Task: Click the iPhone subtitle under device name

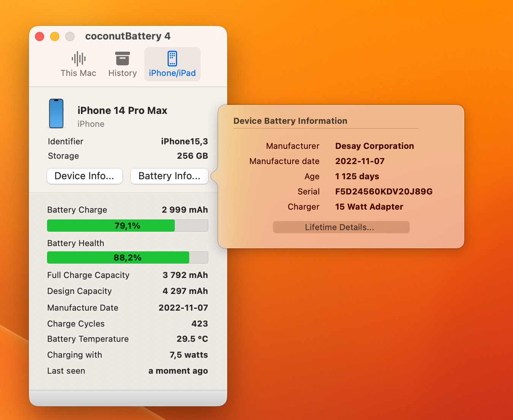Action: tap(91, 124)
